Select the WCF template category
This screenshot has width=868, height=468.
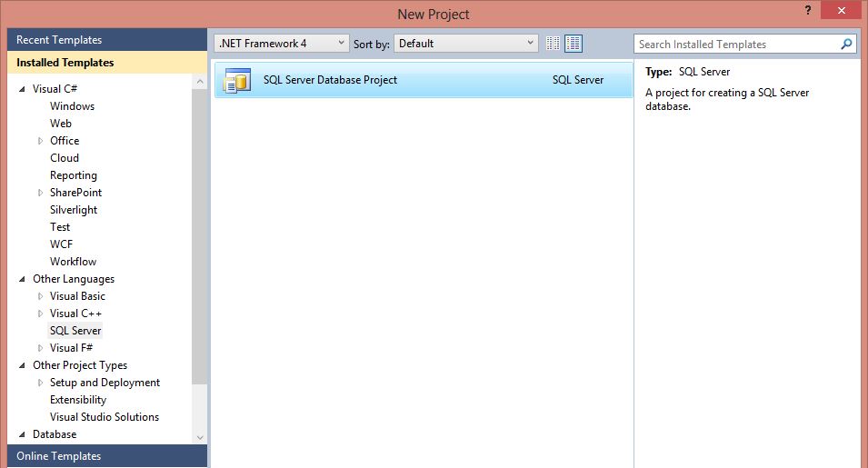tap(61, 244)
